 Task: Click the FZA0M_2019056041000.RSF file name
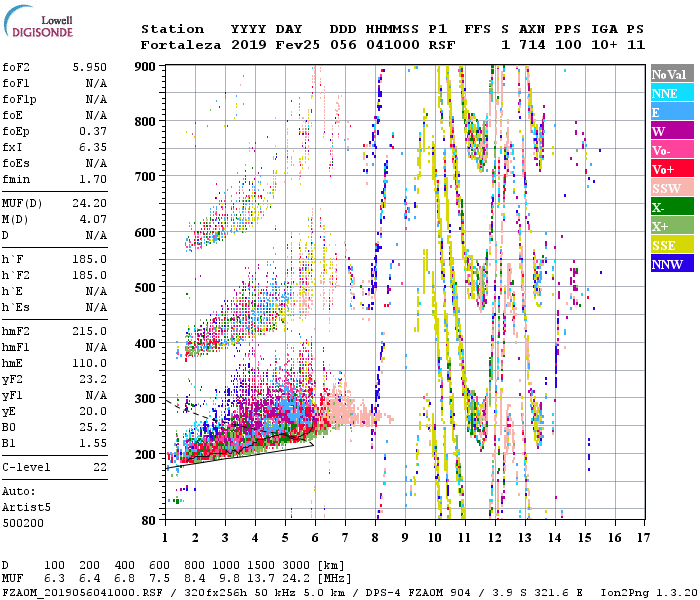[83, 593]
